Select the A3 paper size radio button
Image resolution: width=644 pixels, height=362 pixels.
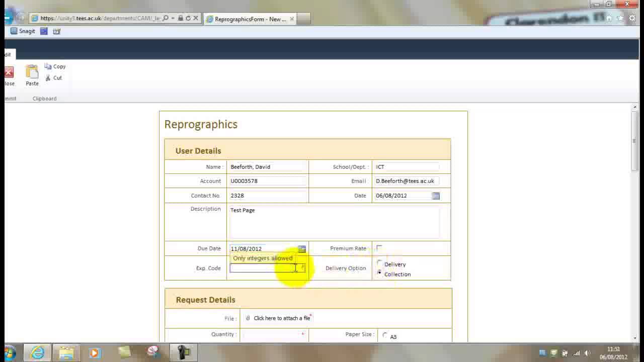(385, 335)
